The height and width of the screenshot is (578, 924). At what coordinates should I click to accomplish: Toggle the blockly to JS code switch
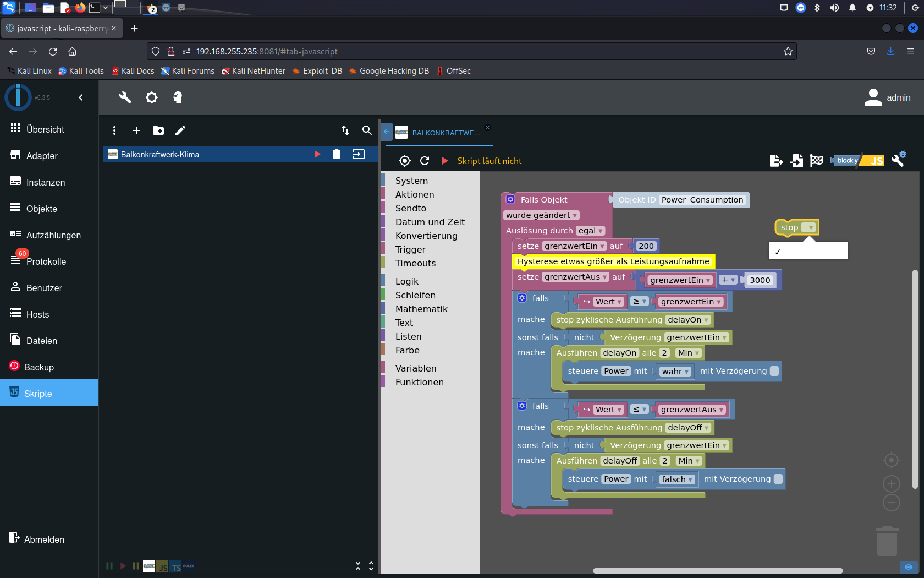click(858, 161)
